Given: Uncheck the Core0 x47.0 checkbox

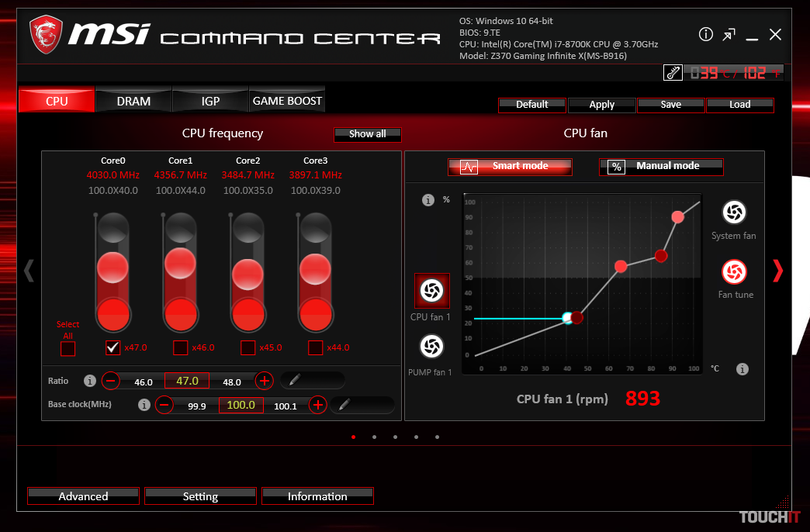Looking at the screenshot, I should [112, 347].
